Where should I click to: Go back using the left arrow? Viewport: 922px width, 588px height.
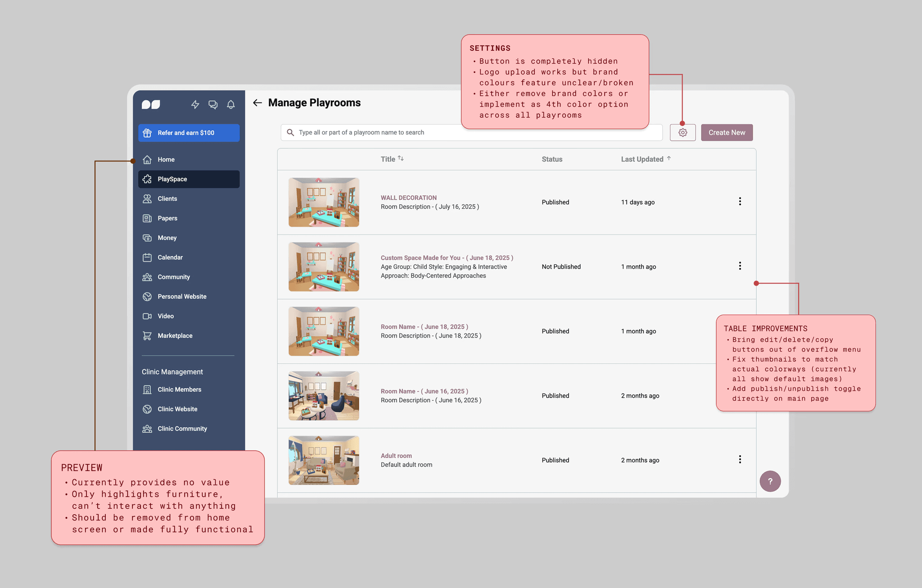[258, 103]
